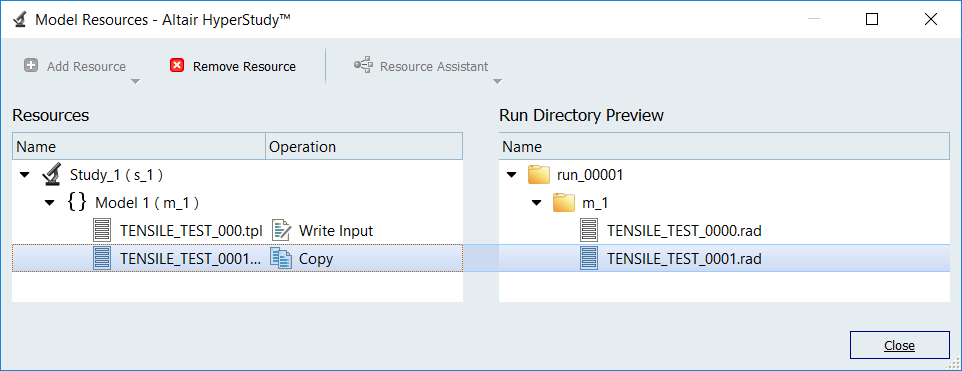962x371 pixels.
Task: Click the Add Resource plus icon
Action: tap(31, 66)
